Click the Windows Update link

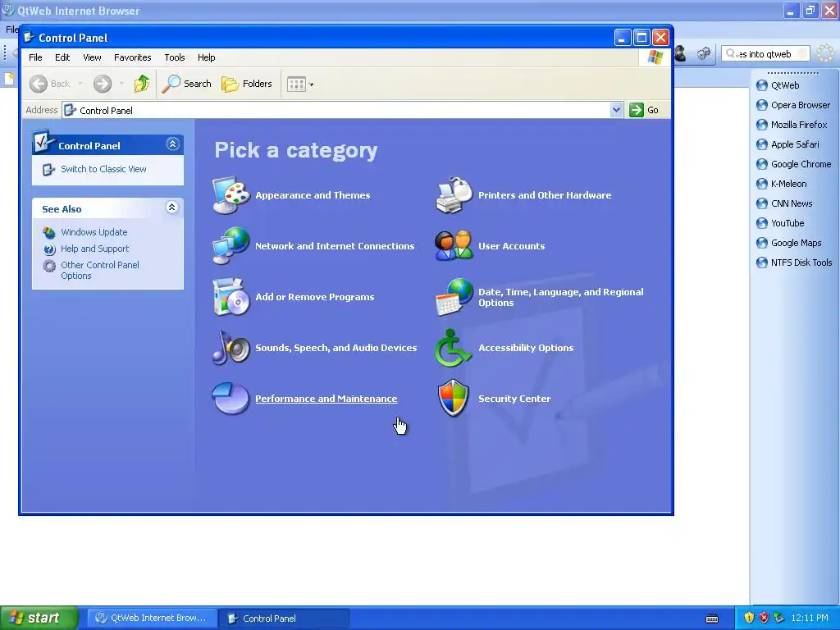click(x=94, y=232)
